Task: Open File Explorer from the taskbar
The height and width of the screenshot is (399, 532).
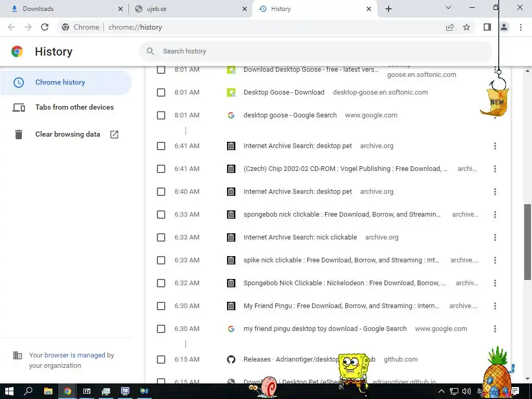Action: click(x=48, y=391)
